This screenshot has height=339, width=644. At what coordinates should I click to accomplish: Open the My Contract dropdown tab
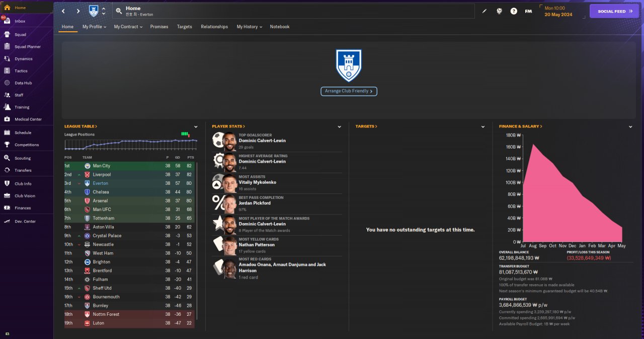click(127, 27)
